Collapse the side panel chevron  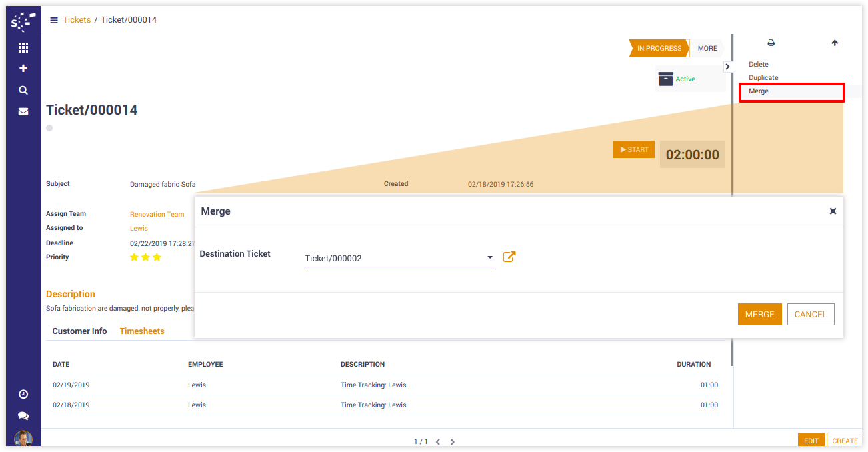727,66
